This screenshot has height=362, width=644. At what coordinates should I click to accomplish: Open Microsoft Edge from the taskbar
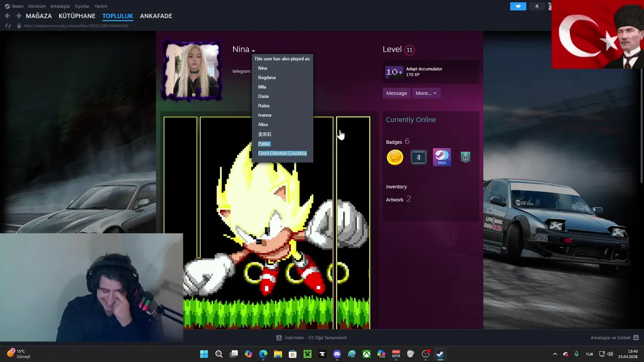coord(263,354)
